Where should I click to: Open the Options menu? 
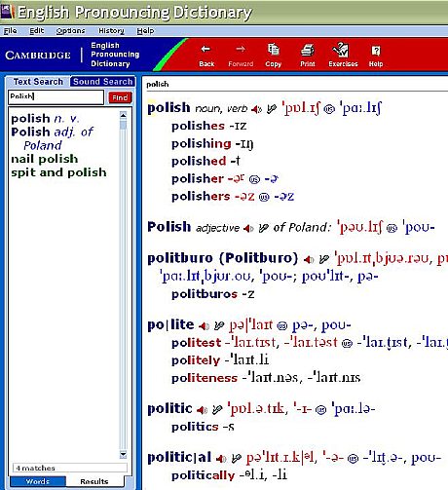[70, 31]
